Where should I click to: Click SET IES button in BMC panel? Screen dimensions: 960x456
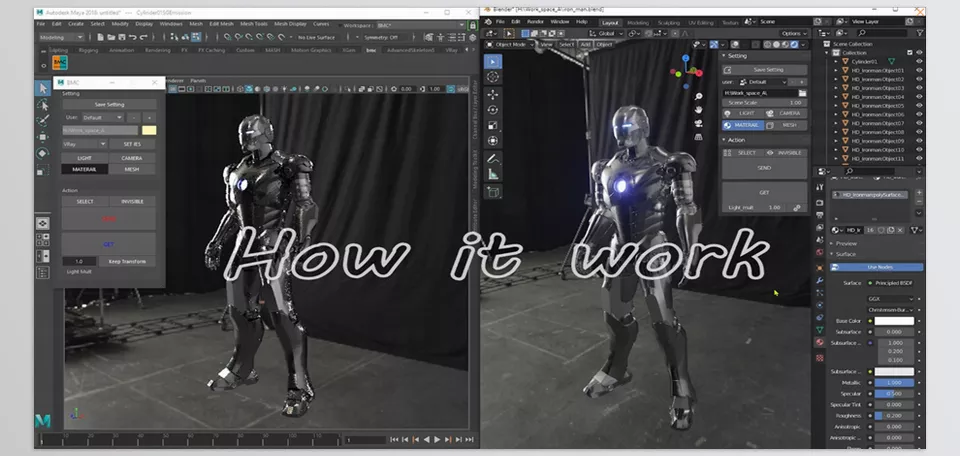click(132, 144)
